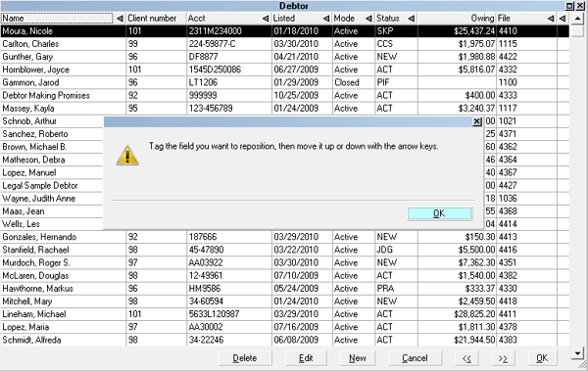Click the Edit button
Viewport: 588px width, 371px height.
click(x=306, y=358)
